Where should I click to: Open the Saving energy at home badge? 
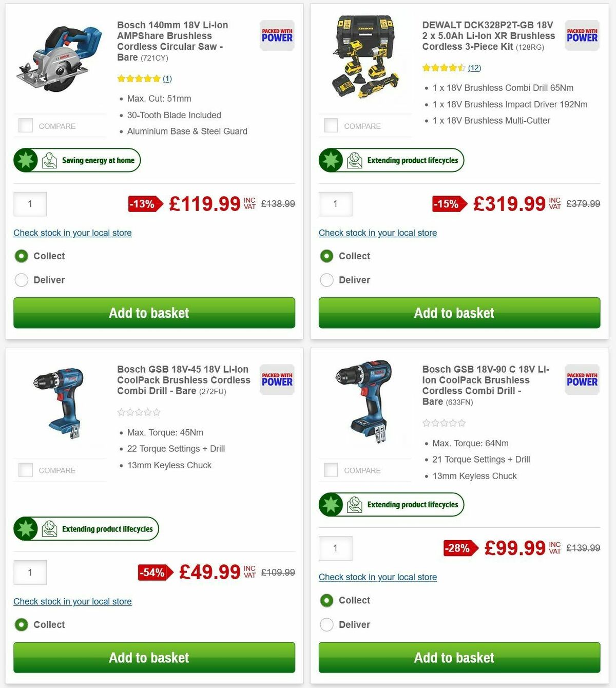click(77, 160)
